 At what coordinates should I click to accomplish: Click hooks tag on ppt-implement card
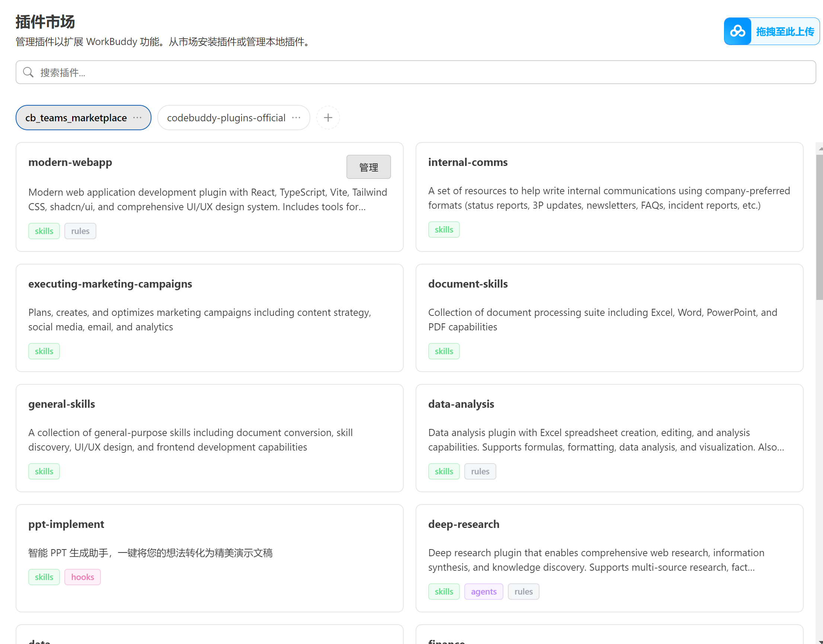82,577
